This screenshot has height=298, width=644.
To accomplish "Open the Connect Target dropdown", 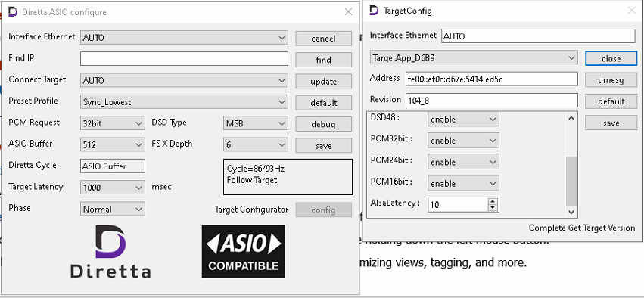I will (184, 80).
